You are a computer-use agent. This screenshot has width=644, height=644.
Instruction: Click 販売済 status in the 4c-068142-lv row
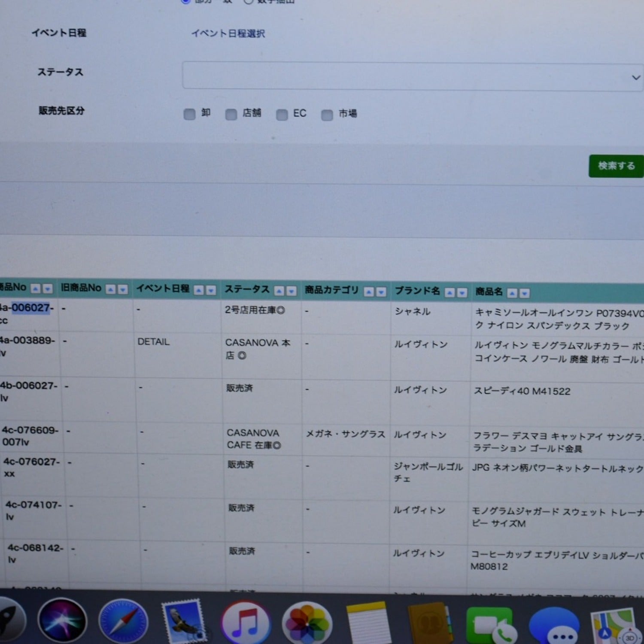point(242,551)
